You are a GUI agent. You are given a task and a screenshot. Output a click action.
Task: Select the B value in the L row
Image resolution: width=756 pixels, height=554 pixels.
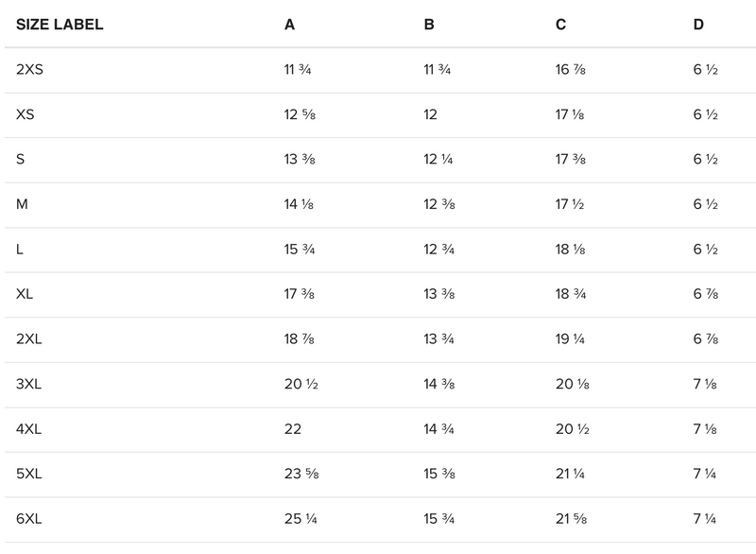click(439, 250)
